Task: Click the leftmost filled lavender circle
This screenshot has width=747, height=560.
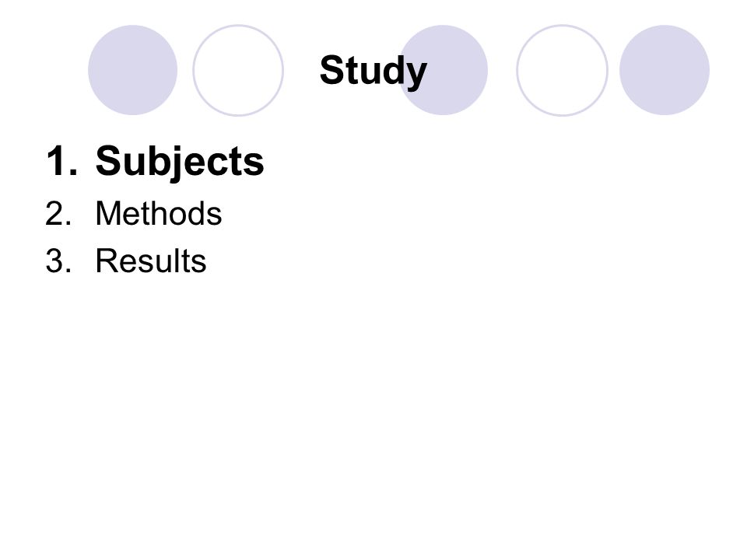Action: [133, 70]
